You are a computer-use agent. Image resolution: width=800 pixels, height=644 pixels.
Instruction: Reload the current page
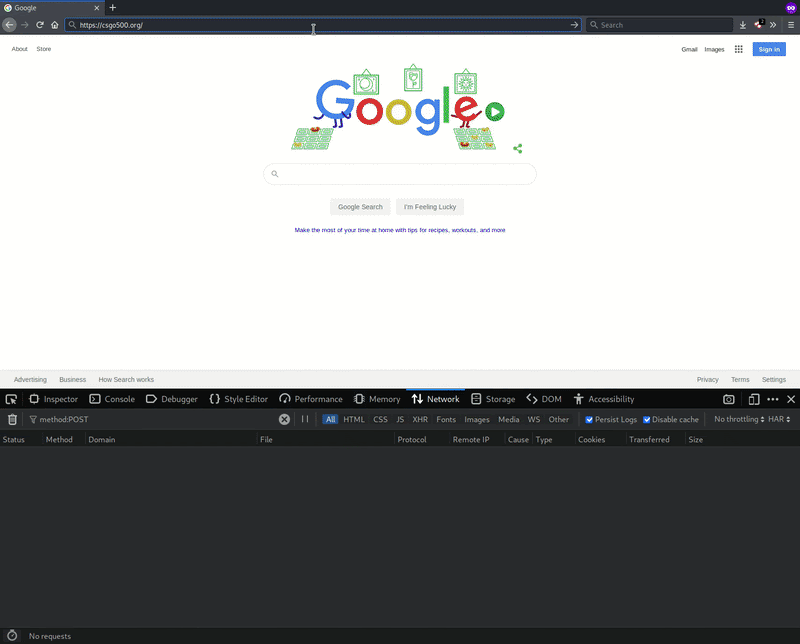(40, 24)
